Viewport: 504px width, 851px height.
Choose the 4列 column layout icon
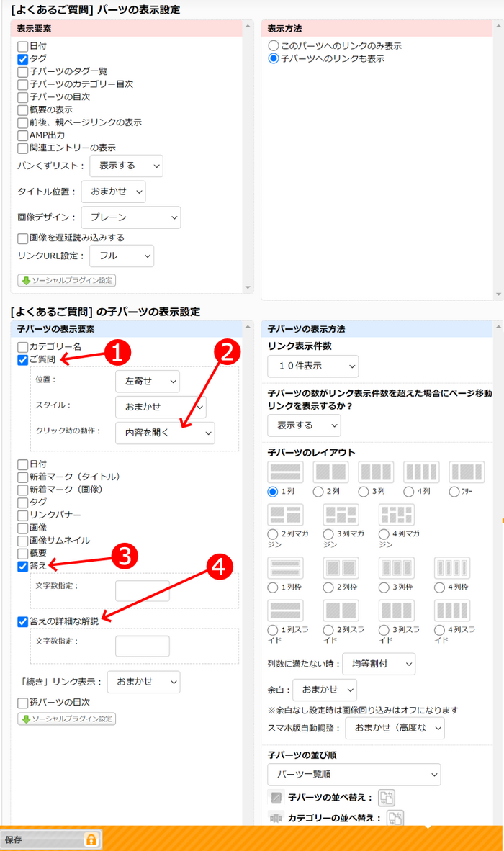[421, 472]
